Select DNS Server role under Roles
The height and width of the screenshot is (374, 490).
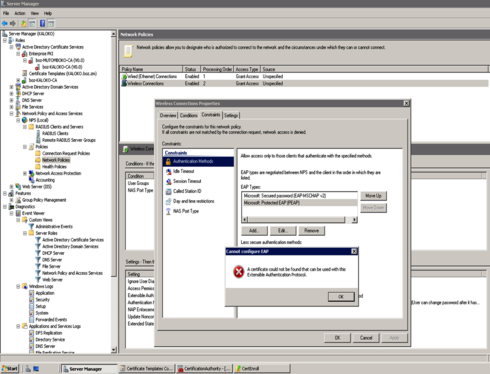(32, 100)
